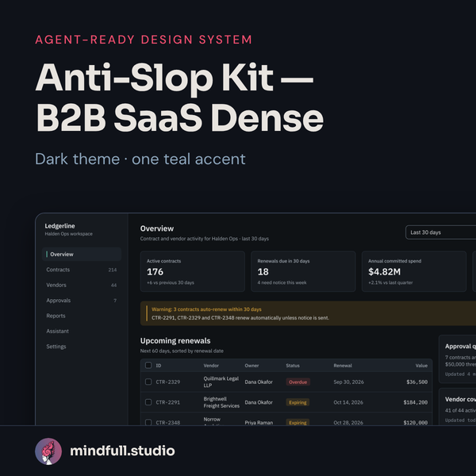Click the Renewals due in 30 days card

pyautogui.click(x=303, y=271)
